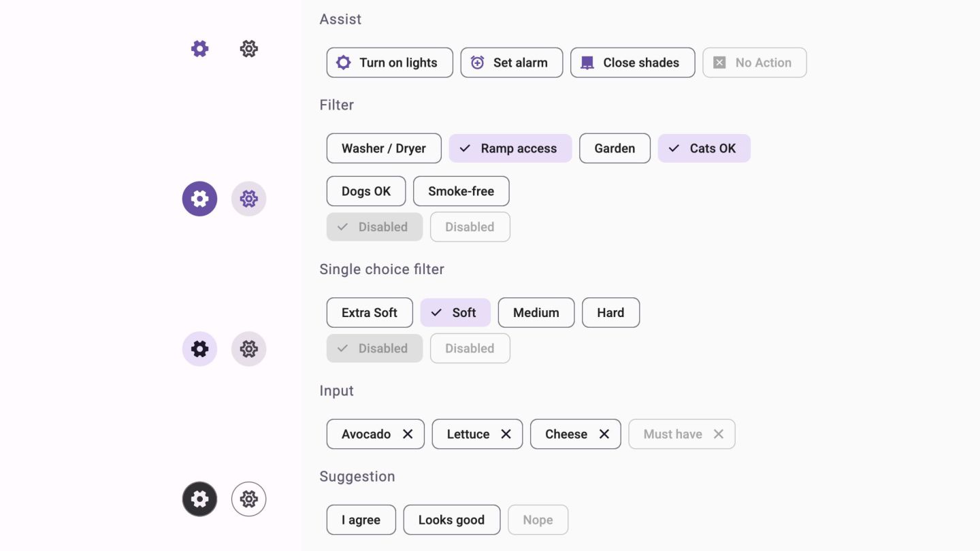The image size is (980, 551).
Task: Click the Set alarm assist chip
Action: pos(511,63)
